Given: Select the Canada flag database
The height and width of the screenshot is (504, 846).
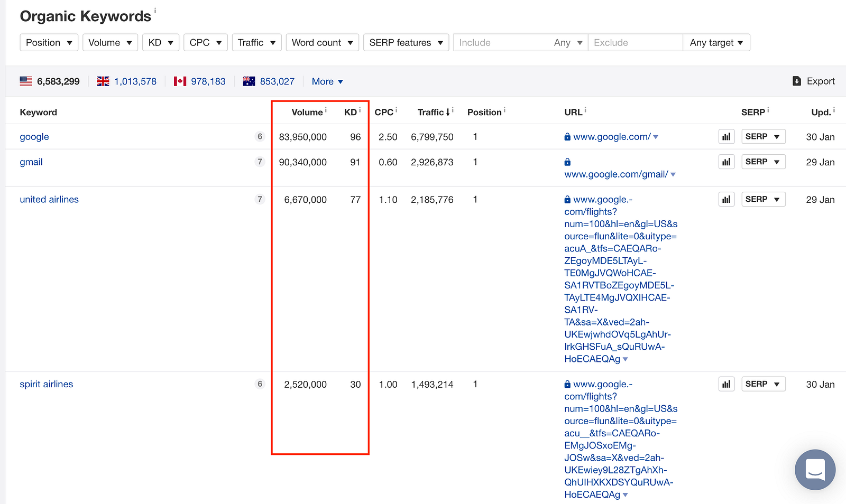Looking at the screenshot, I should (180, 81).
